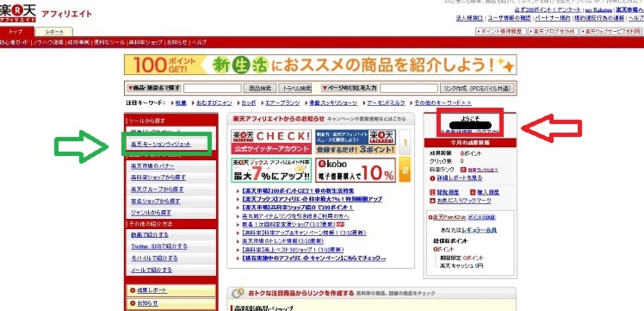Switch to the レポート tab
The image size is (644, 311).
[x=55, y=32]
